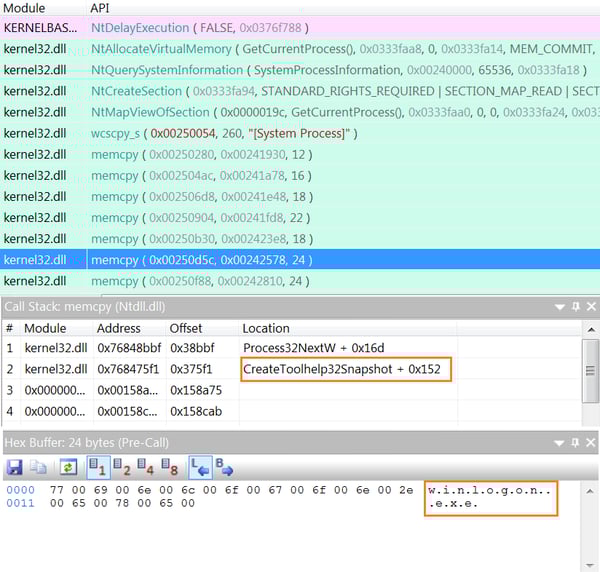Image resolution: width=600 pixels, height=572 pixels.
Task: Set hex grouping to 1 byte
Action: click(x=98, y=467)
